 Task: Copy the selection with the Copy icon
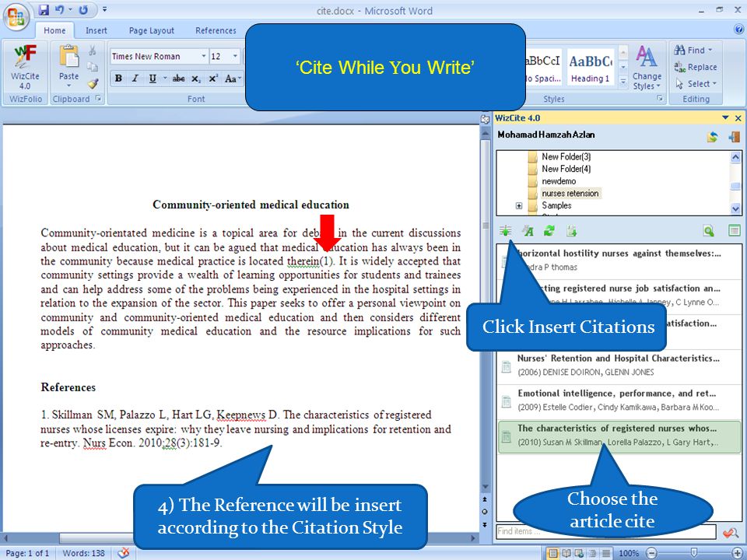click(93, 67)
